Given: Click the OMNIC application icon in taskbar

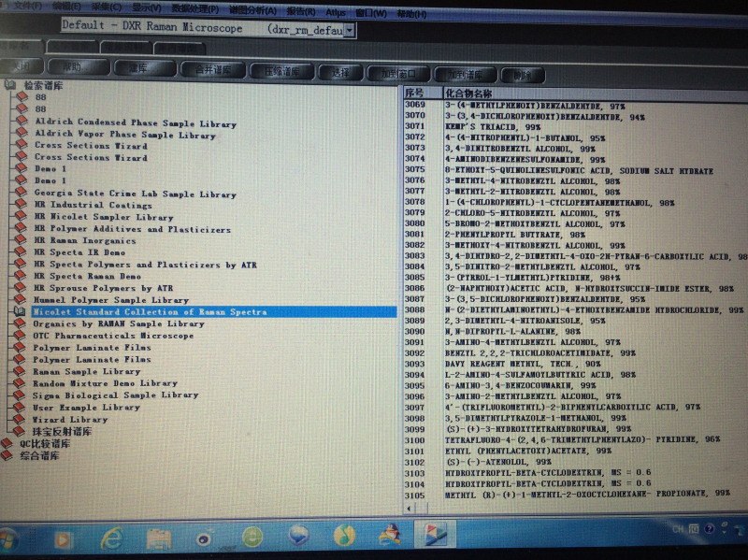Looking at the screenshot, I should (436, 533).
